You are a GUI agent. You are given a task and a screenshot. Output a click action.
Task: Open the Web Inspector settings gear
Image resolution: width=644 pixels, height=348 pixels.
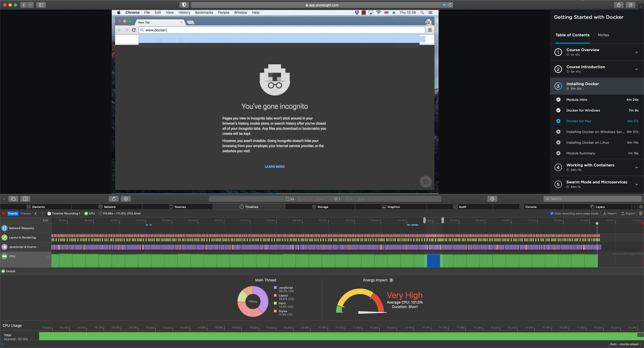click(x=641, y=207)
